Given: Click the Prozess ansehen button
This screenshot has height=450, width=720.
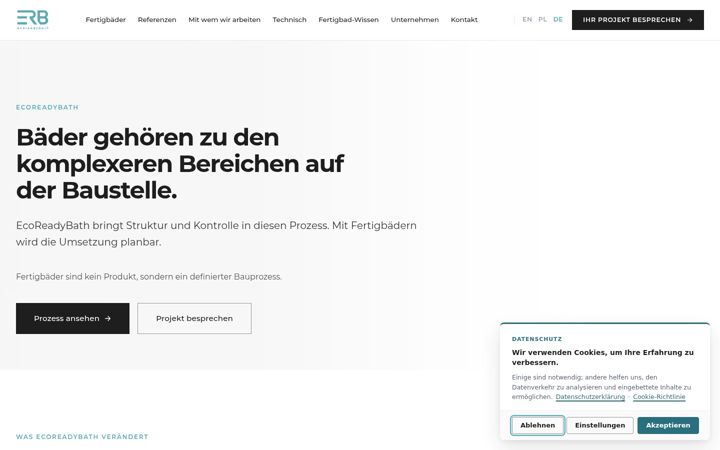Looking at the screenshot, I should (x=73, y=318).
